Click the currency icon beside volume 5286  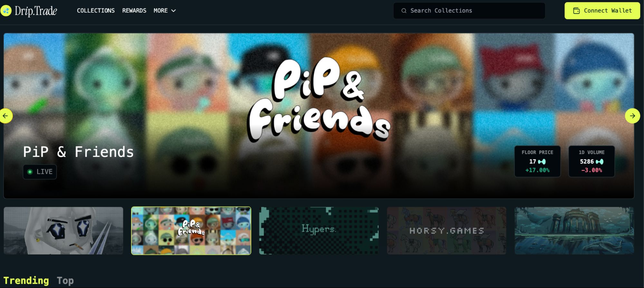pos(600,162)
